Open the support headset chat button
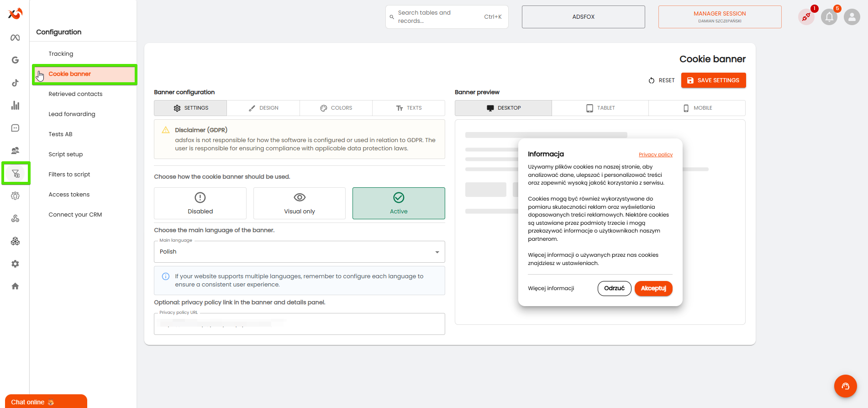This screenshot has width=868, height=408. 846,386
